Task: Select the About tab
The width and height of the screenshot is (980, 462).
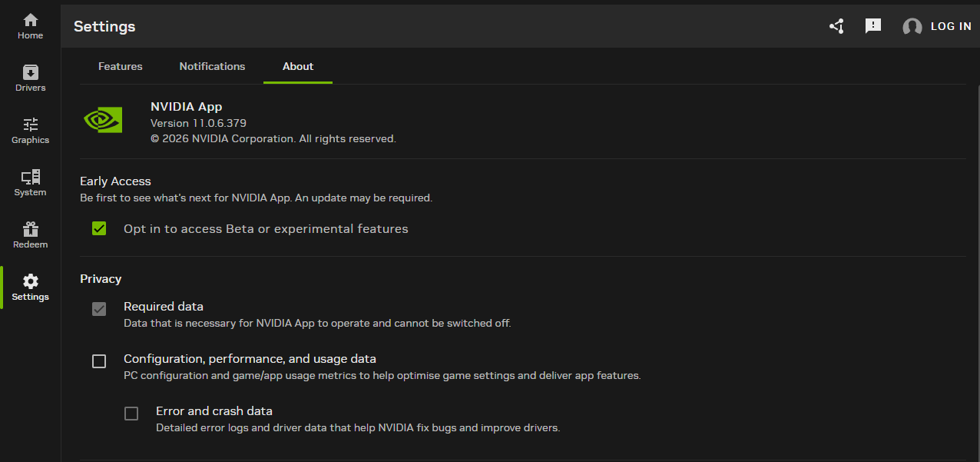Action: point(298,66)
